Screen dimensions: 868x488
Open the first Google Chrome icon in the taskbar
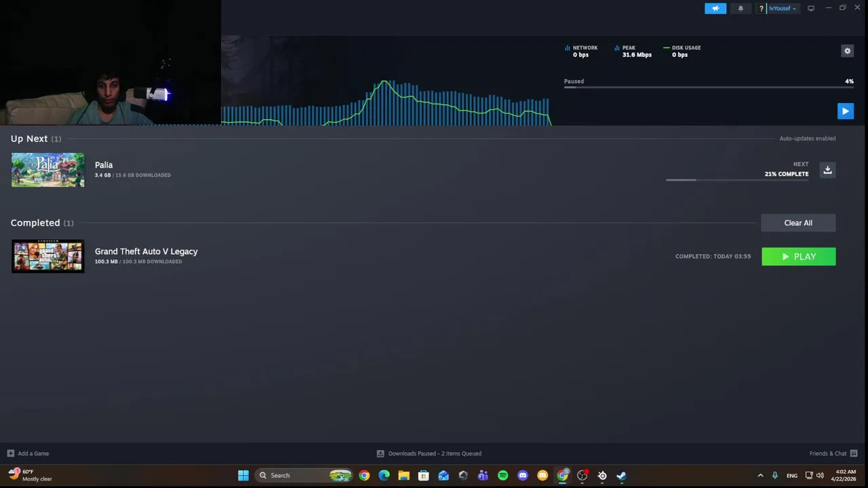pyautogui.click(x=364, y=475)
